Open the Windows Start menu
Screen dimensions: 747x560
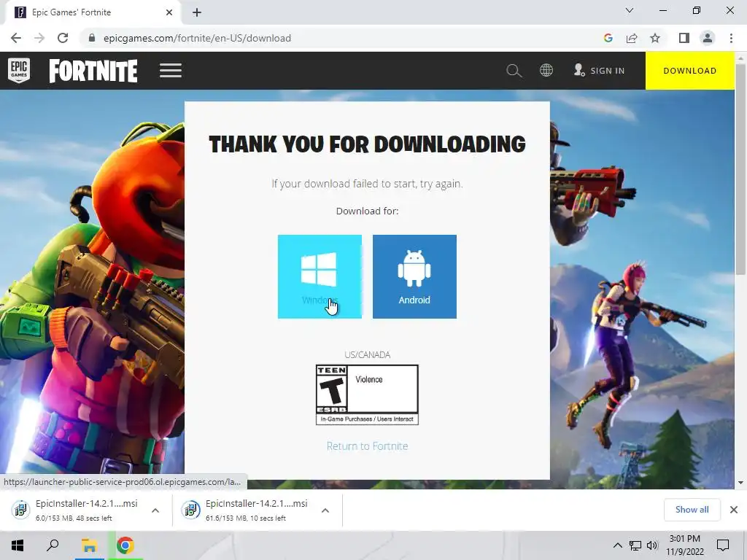pyautogui.click(x=18, y=545)
